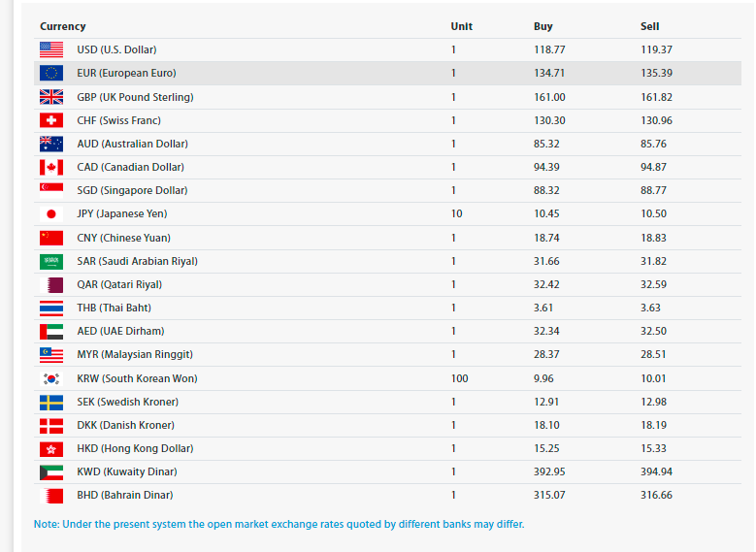Click the open market exchange rates note
This screenshot has height=552, width=756.
[279, 525]
